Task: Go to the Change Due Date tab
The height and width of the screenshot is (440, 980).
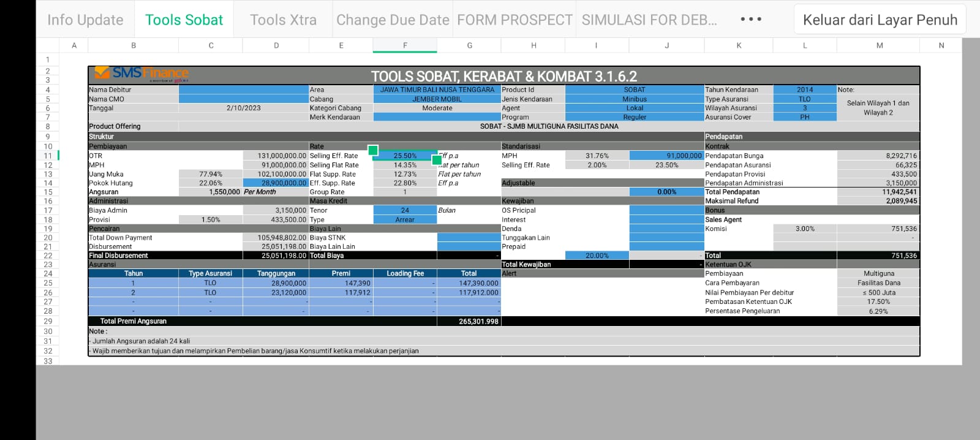Action: (393, 20)
